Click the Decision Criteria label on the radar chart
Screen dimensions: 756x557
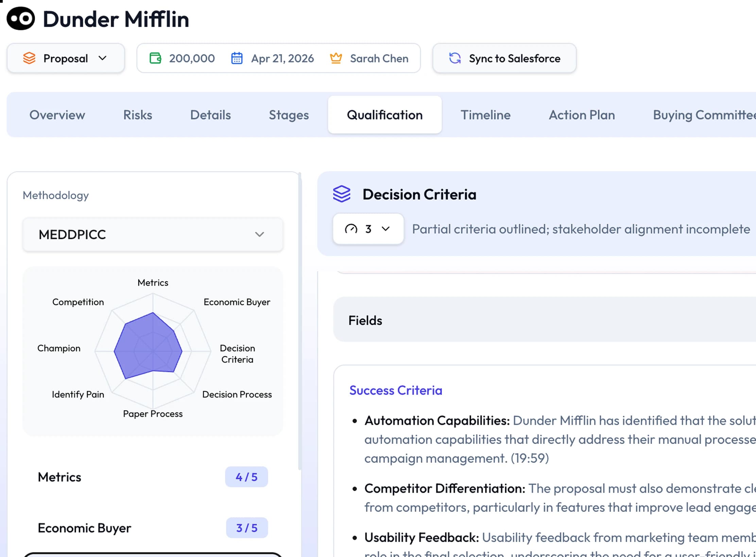coord(237,354)
